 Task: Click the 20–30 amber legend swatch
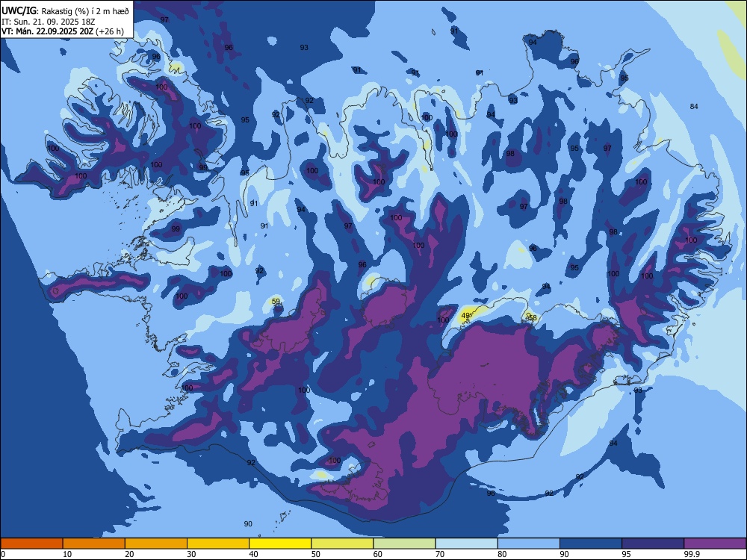tap(156, 544)
